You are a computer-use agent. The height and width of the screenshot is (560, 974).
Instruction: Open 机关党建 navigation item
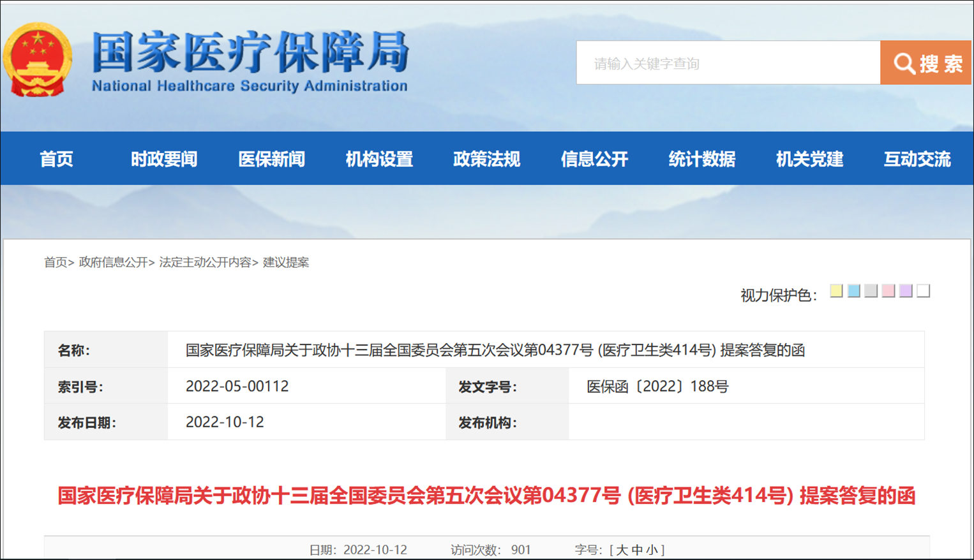click(x=810, y=159)
